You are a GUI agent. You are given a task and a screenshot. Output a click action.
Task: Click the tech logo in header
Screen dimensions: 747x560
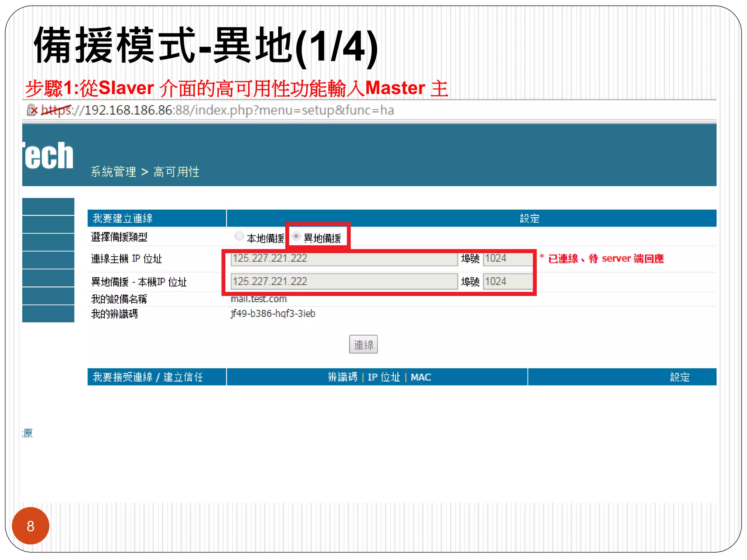tap(48, 156)
